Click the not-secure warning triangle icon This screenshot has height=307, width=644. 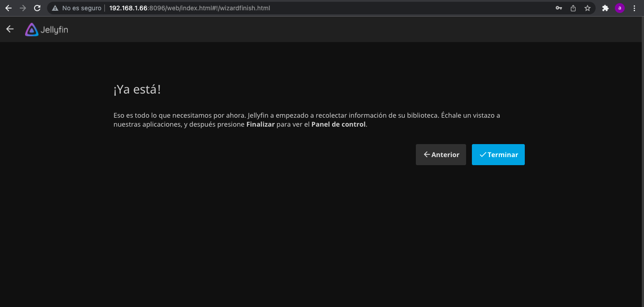pyautogui.click(x=55, y=8)
